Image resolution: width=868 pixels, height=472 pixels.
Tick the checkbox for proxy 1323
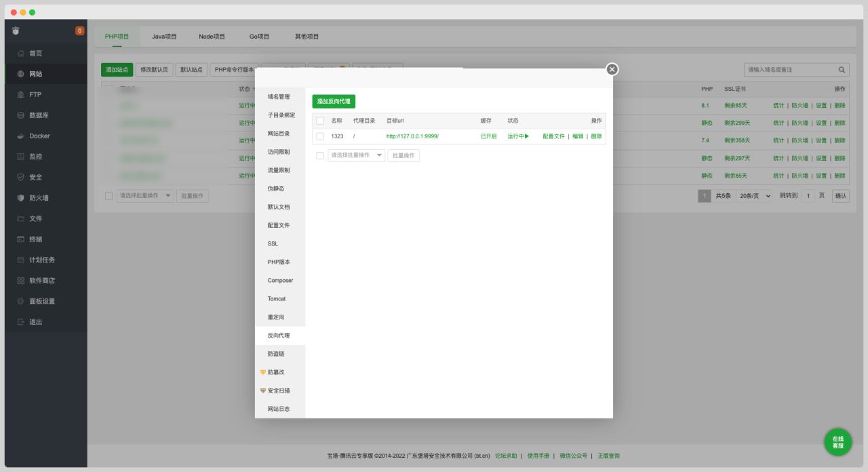[x=320, y=136]
